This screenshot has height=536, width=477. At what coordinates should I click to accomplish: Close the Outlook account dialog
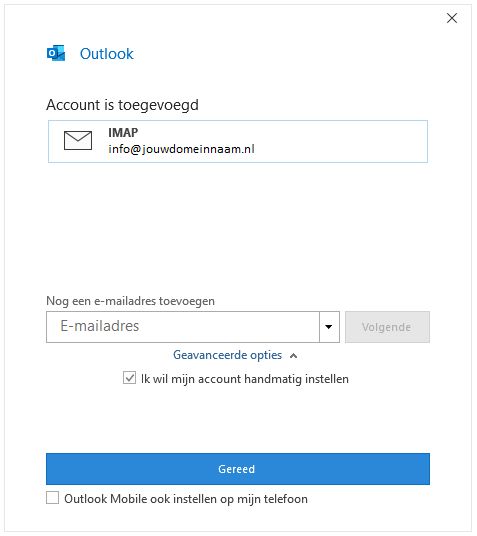[452, 18]
